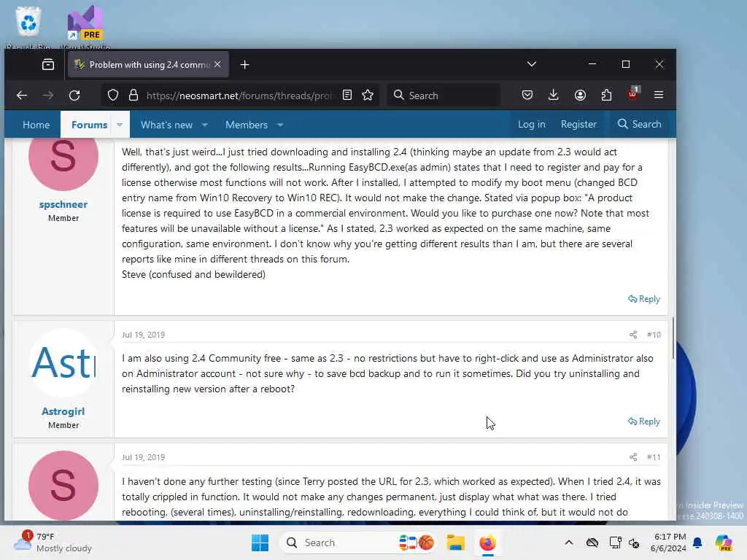Open a new browser tab
This screenshot has height=560, width=747.
(x=244, y=65)
